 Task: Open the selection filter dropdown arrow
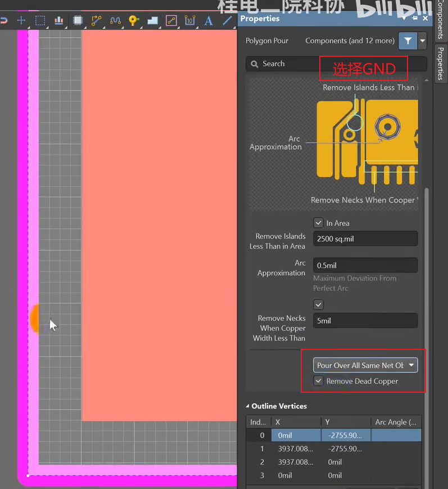423,41
